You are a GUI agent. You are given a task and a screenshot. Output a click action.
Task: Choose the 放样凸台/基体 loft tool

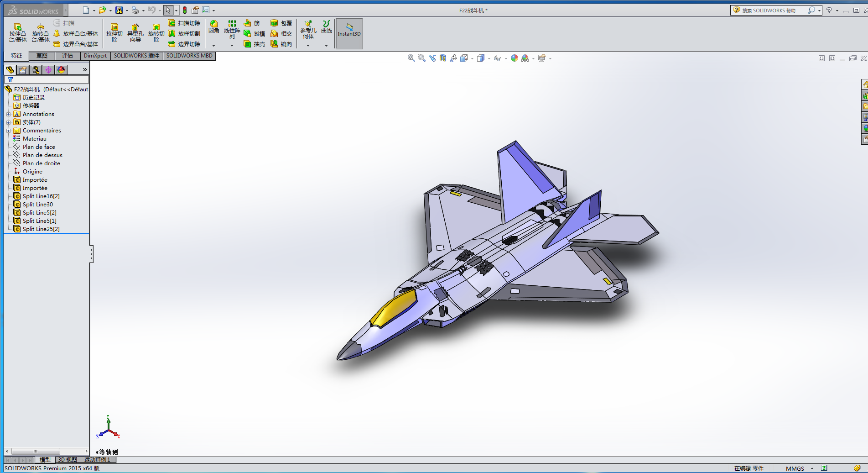[x=76, y=33]
